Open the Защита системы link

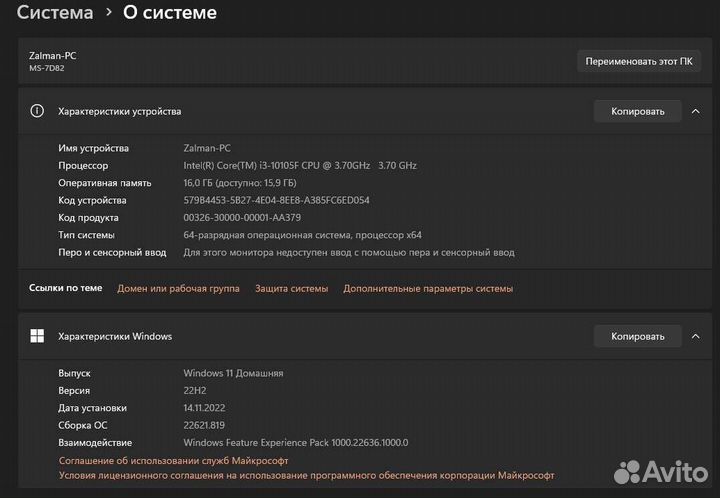pyautogui.click(x=291, y=288)
